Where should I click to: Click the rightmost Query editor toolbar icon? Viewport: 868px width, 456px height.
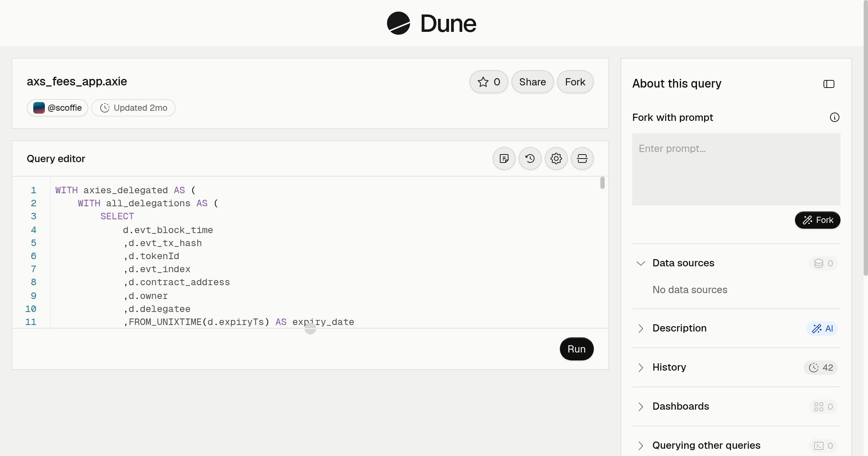click(x=582, y=159)
